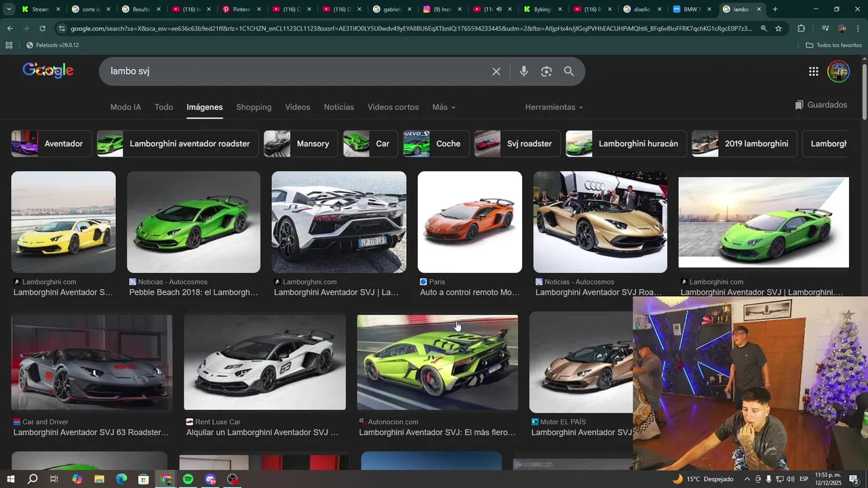Click the magnifier search button in search box
The image size is (868, 488).
(569, 71)
